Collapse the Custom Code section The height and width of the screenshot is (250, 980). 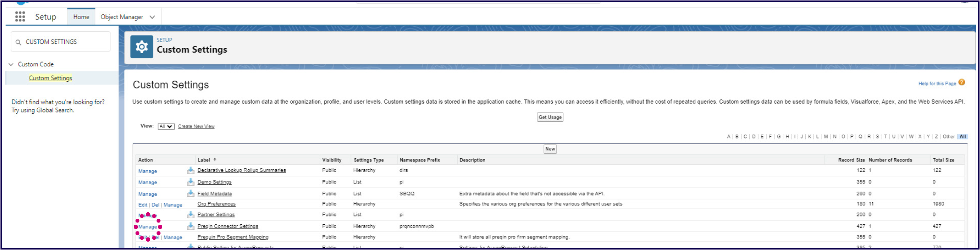pyautogui.click(x=11, y=64)
